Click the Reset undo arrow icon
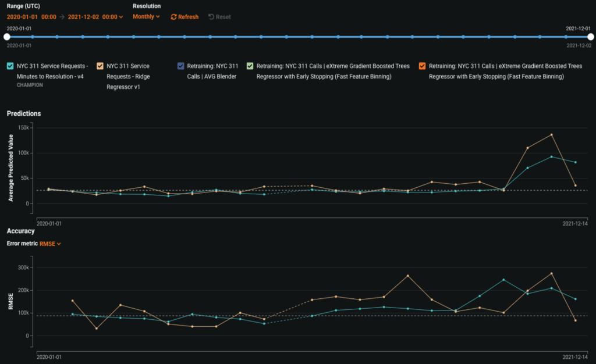 (211, 17)
